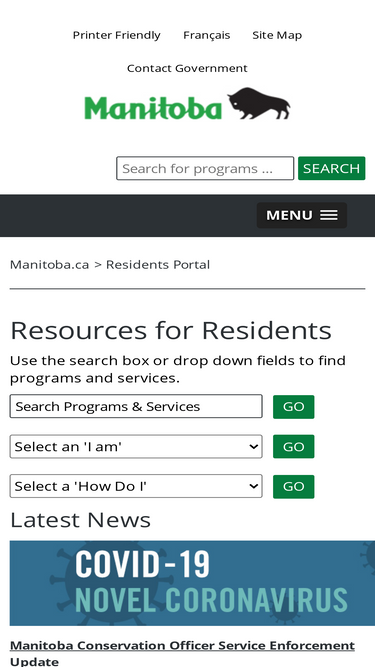Click the green SEARCH button

coord(332,168)
